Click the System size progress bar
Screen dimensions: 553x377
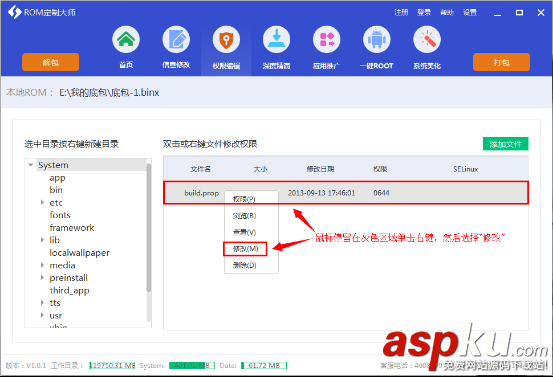[192, 365]
